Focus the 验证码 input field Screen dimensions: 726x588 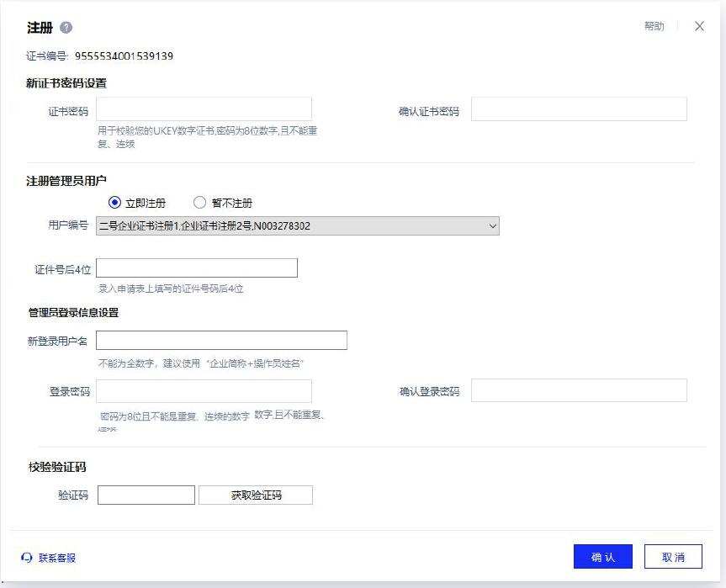[x=146, y=495]
